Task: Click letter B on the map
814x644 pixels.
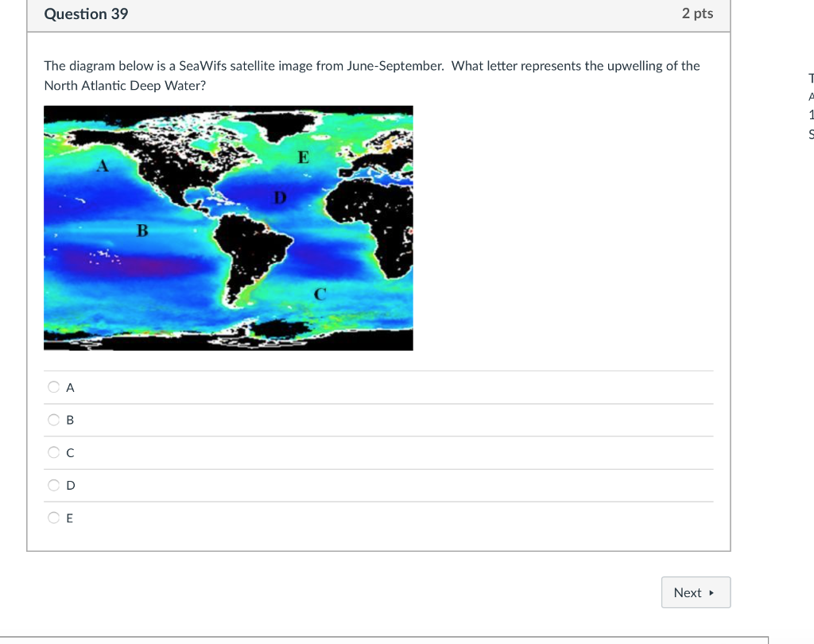Action: pos(142,230)
